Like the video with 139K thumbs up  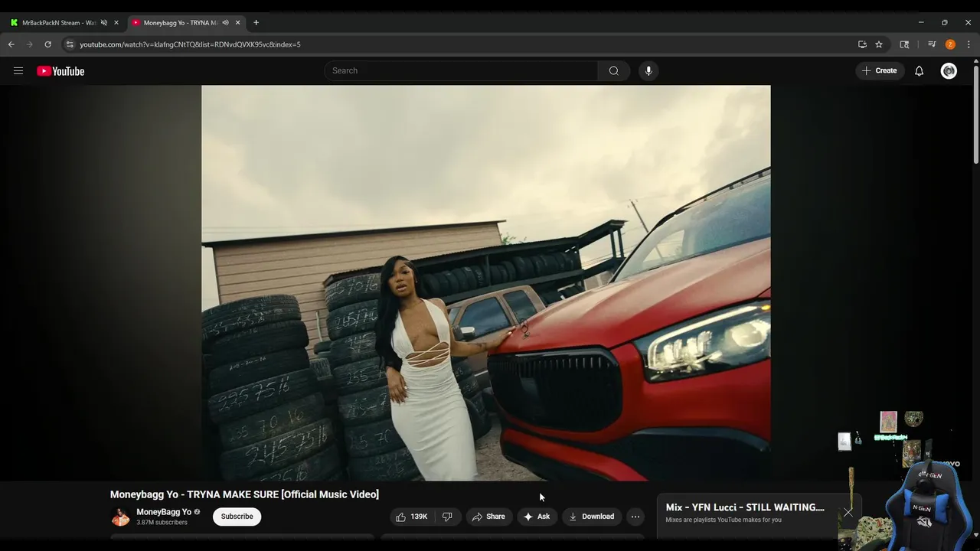(412, 517)
